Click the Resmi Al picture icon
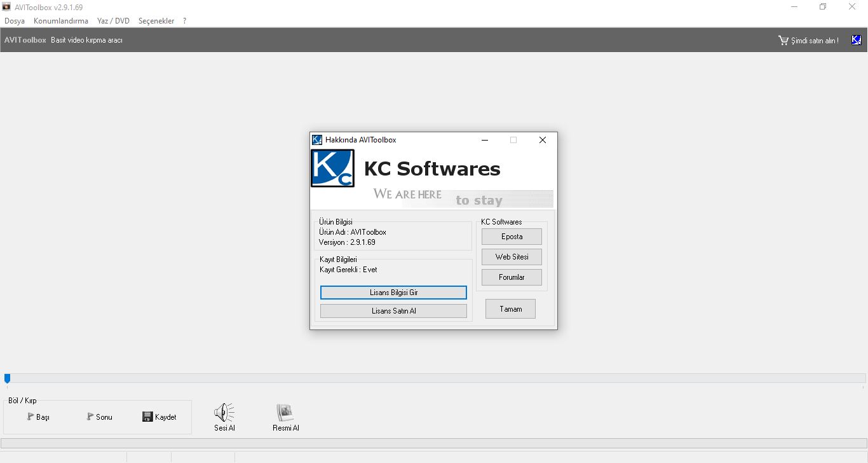Viewport: 868px width, 463px height. [x=285, y=413]
